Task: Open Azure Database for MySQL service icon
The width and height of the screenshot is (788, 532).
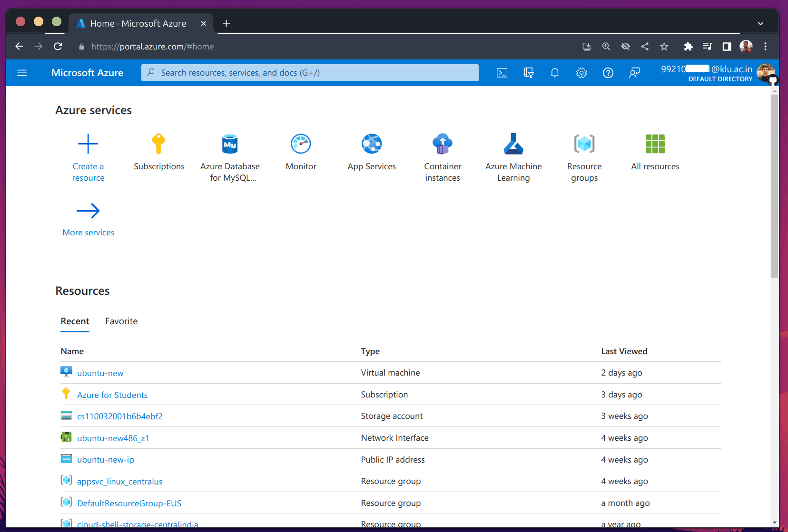Action: 230,144
